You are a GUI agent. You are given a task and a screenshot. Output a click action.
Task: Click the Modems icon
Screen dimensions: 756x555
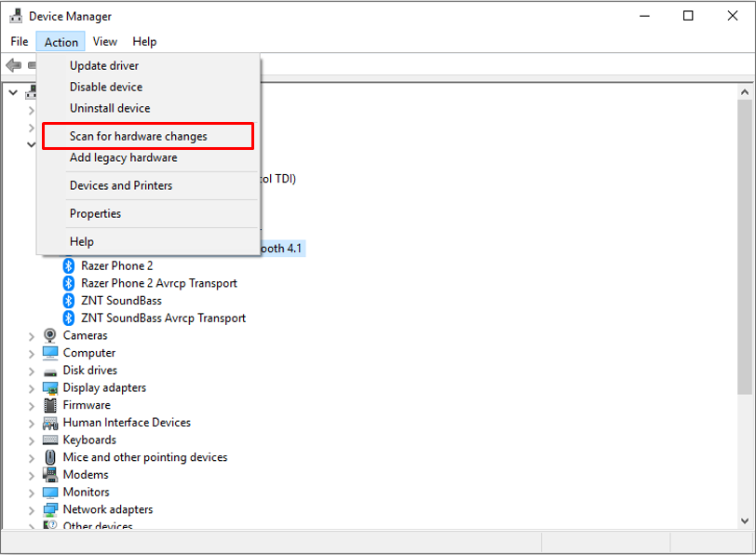pyautogui.click(x=49, y=474)
